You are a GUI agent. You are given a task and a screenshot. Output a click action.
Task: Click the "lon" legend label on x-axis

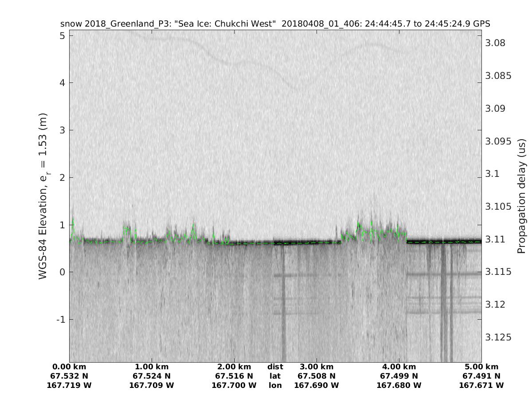(275, 386)
